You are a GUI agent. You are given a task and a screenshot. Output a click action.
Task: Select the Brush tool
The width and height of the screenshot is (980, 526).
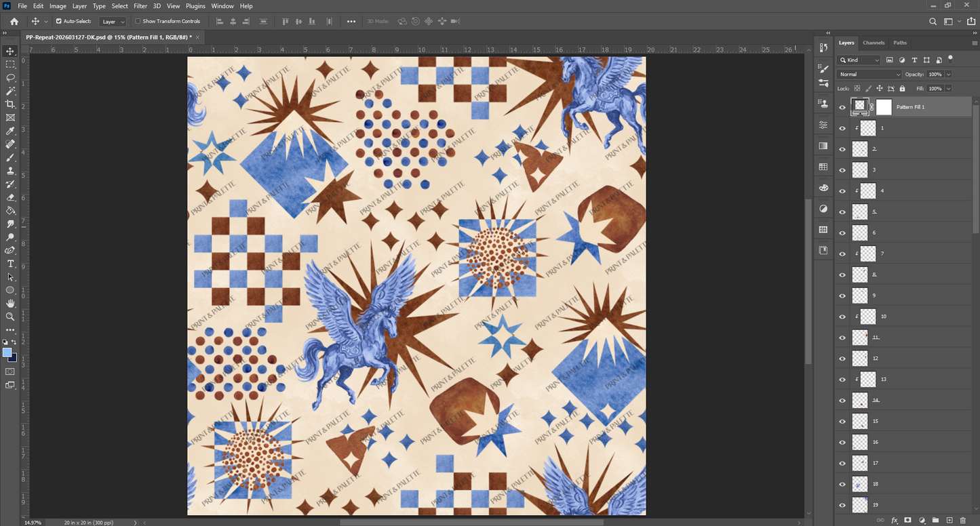(10, 157)
